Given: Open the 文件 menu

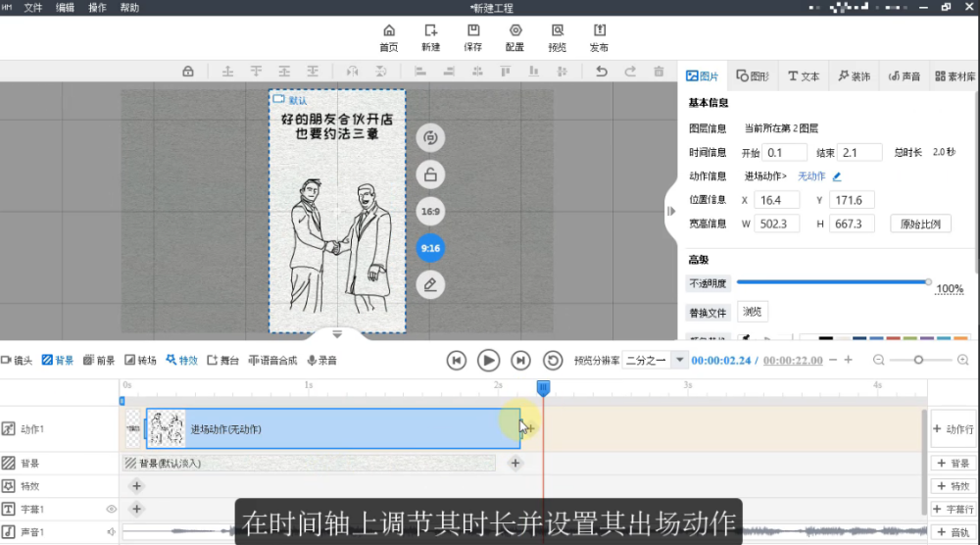Looking at the screenshot, I should pos(33,7).
